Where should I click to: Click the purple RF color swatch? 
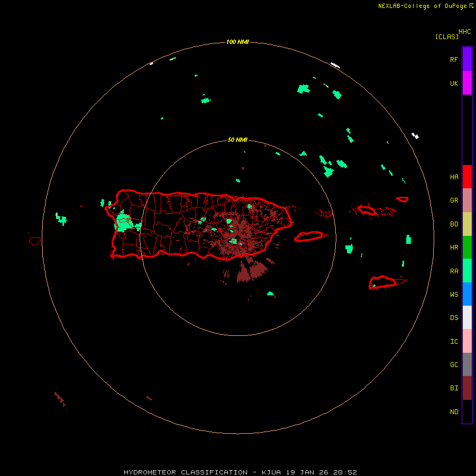point(467,59)
